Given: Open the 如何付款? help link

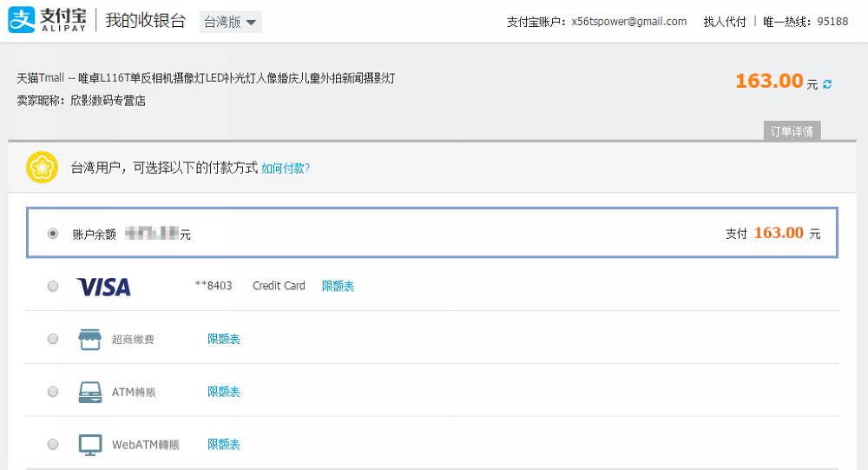Looking at the screenshot, I should click(286, 168).
